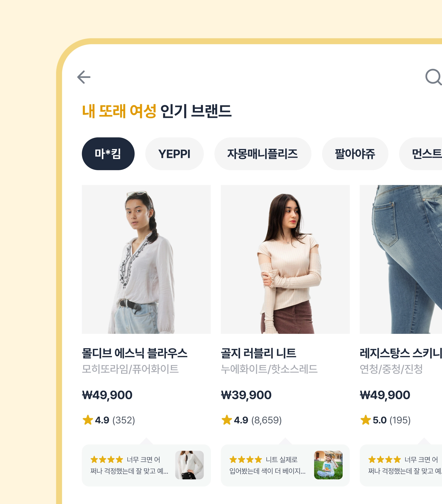Click four-star rating in the skinny jeans review
This screenshot has width=442, height=504.
(384, 460)
